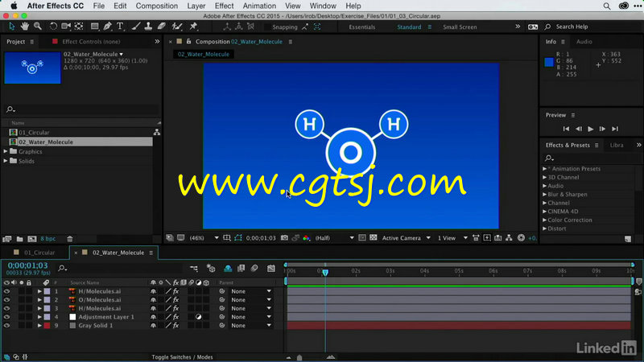
Task: Open Parent dropdown for Gray Solid 1
Action: [x=251, y=326]
